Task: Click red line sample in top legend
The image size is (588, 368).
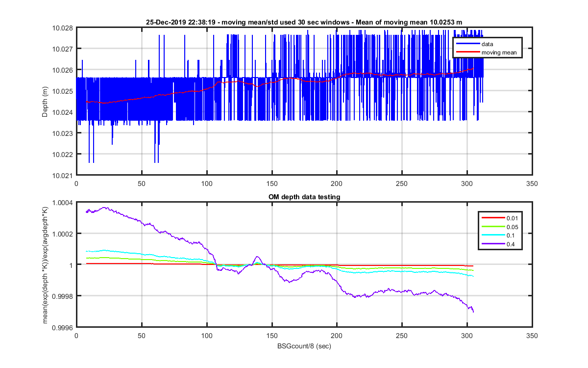Action: (467, 52)
